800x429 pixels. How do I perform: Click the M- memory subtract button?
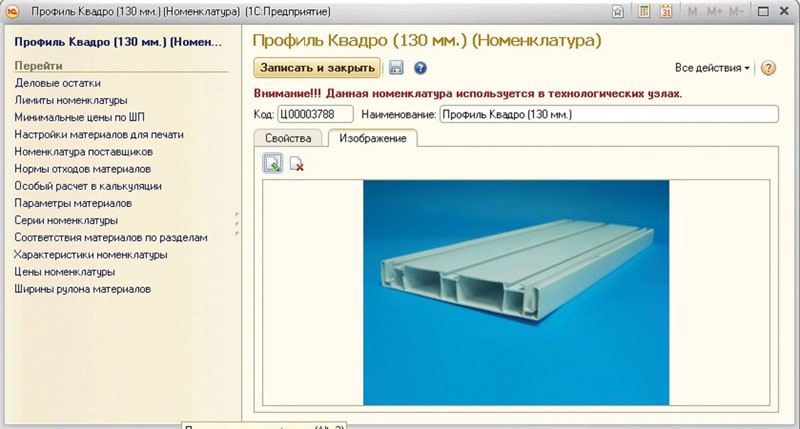[736, 11]
